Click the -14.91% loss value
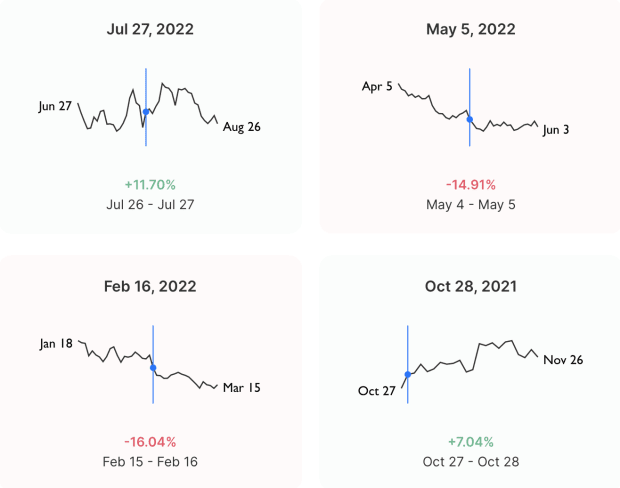The width and height of the screenshot is (620, 488). [x=470, y=185]
